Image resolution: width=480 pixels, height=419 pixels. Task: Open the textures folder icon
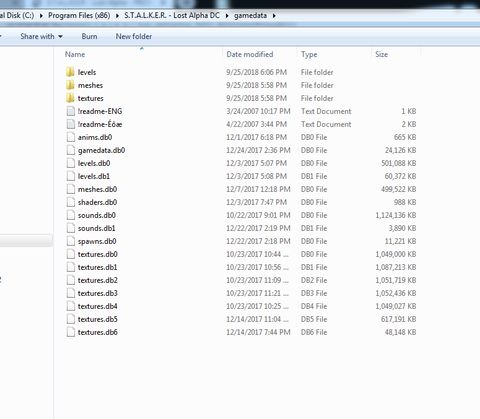click(70, 98)
